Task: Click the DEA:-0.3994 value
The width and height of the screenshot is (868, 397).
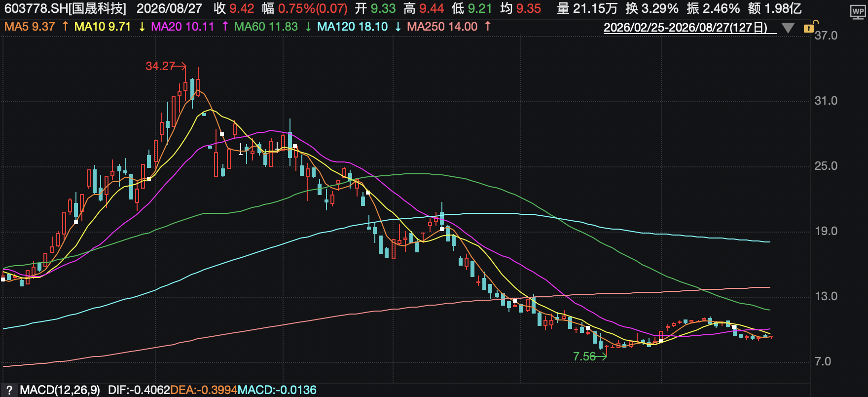Action: click(x=204, y=390)
